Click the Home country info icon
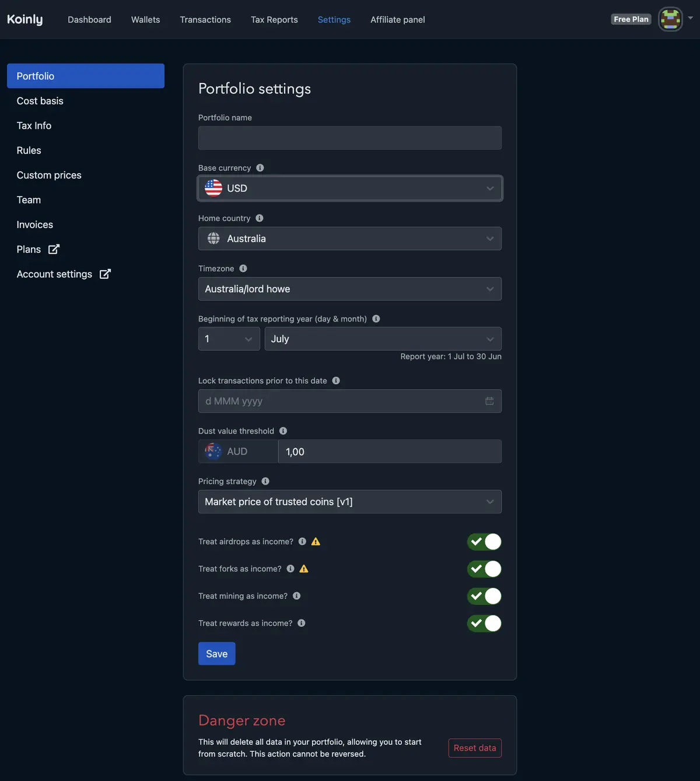 tap(259, 218)
